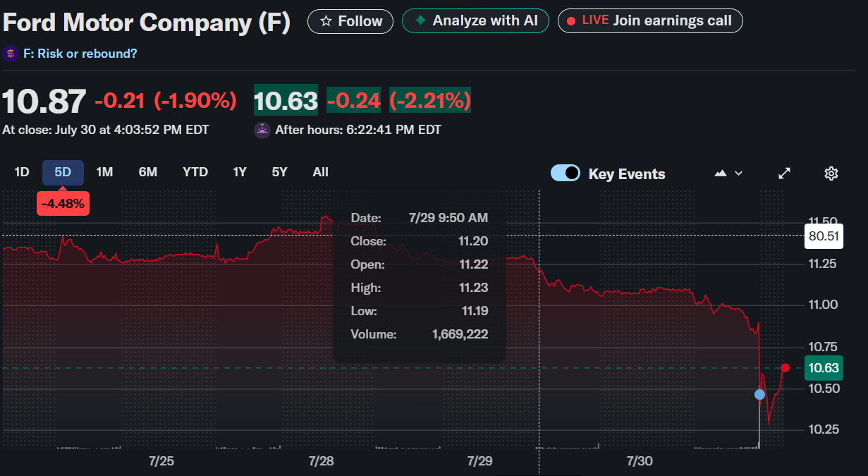Click the 80.51 axis label
This screenshot has width=868, height=476.
(824, 236)
